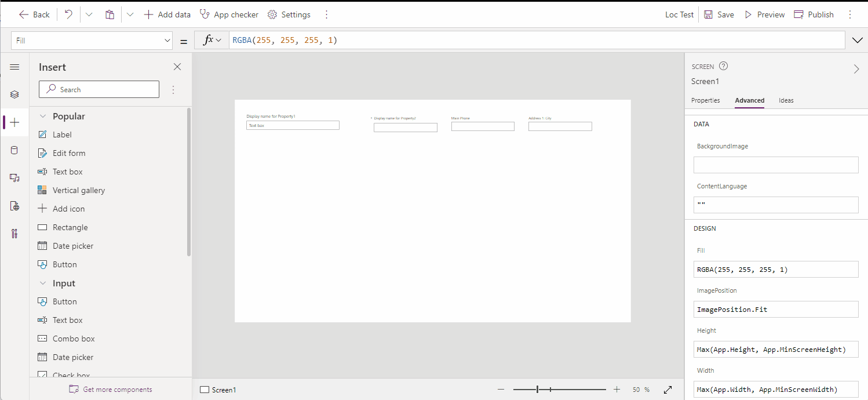
Task: Select the Data sources icon in left rail
Action: point(14,150)
